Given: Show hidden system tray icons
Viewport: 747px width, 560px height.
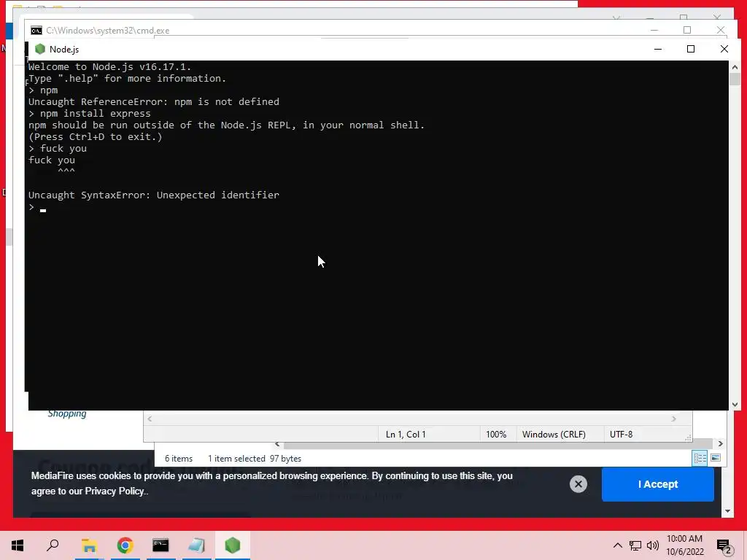Looking at the screenshot, I should [617, 545].
